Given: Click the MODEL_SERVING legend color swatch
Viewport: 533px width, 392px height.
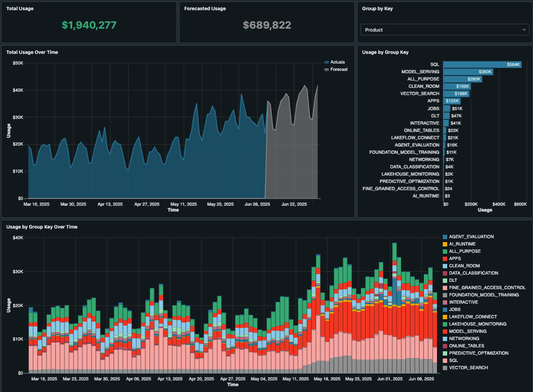Looking at the screenshot, I should (445, 331).
